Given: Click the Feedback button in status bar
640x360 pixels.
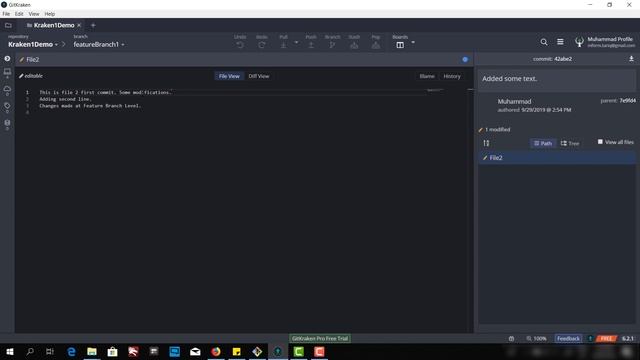Looking at the screenshot, I should (x=568, y=338).
